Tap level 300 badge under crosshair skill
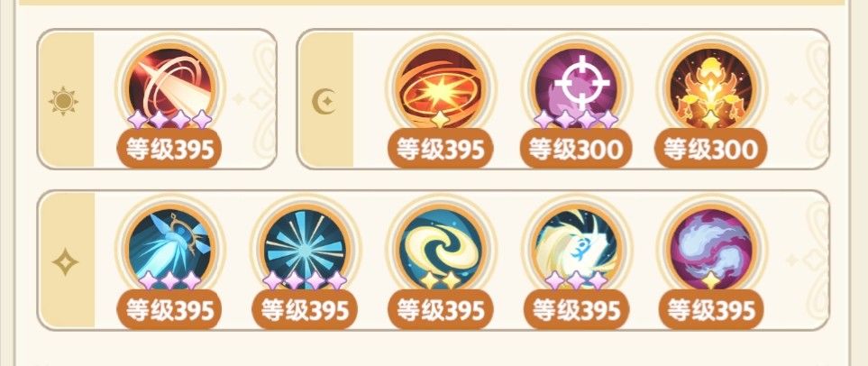The width and height of the screenshot is (868, 366). 575,149
